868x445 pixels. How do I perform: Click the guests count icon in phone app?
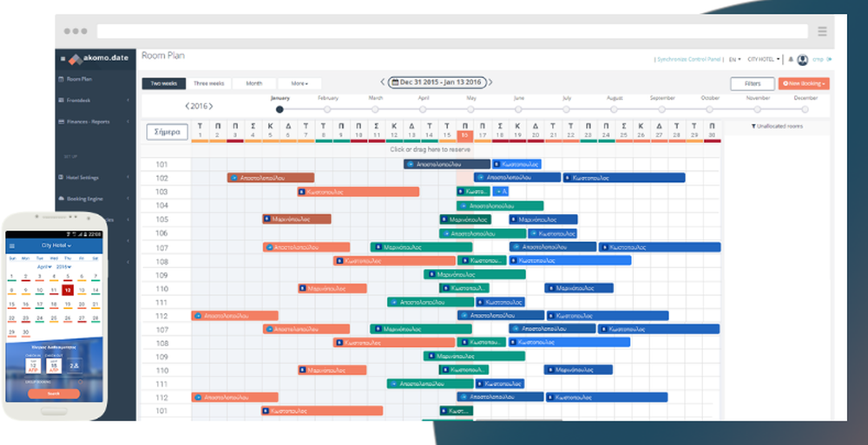click(74, 366)
